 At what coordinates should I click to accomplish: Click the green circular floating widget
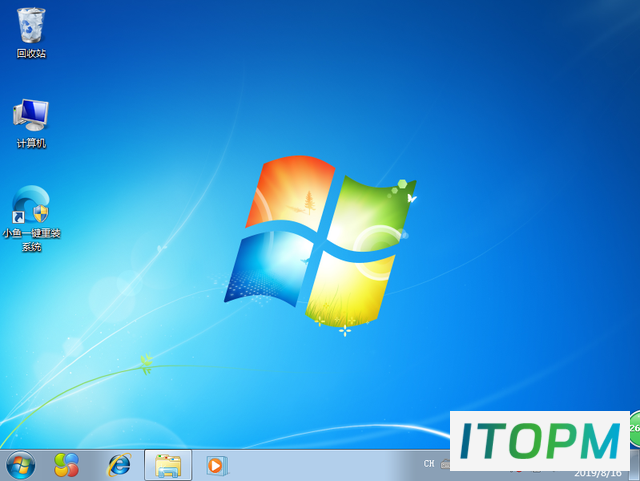click(635, 428)
